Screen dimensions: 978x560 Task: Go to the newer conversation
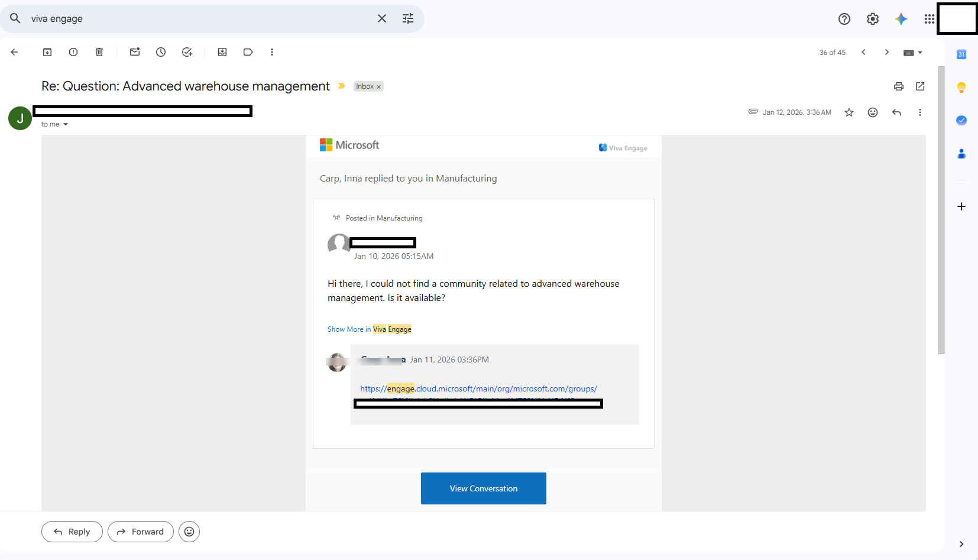(863, 52)
